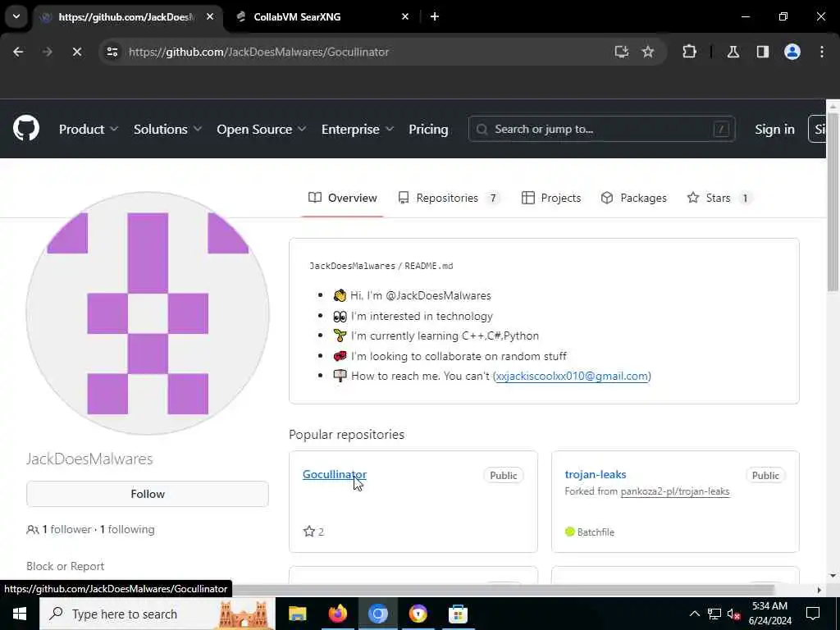The width and height of the screenshot is (840, 630).
Task: Click the install app icon in address bar
Action: 622,52
